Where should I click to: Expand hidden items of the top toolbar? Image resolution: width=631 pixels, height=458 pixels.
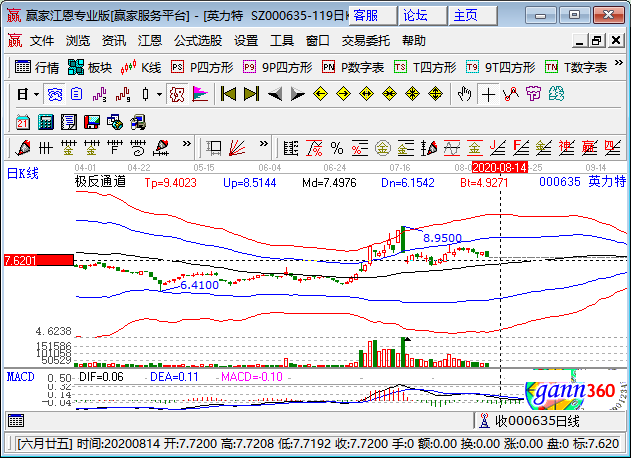[x=619, y=63]
